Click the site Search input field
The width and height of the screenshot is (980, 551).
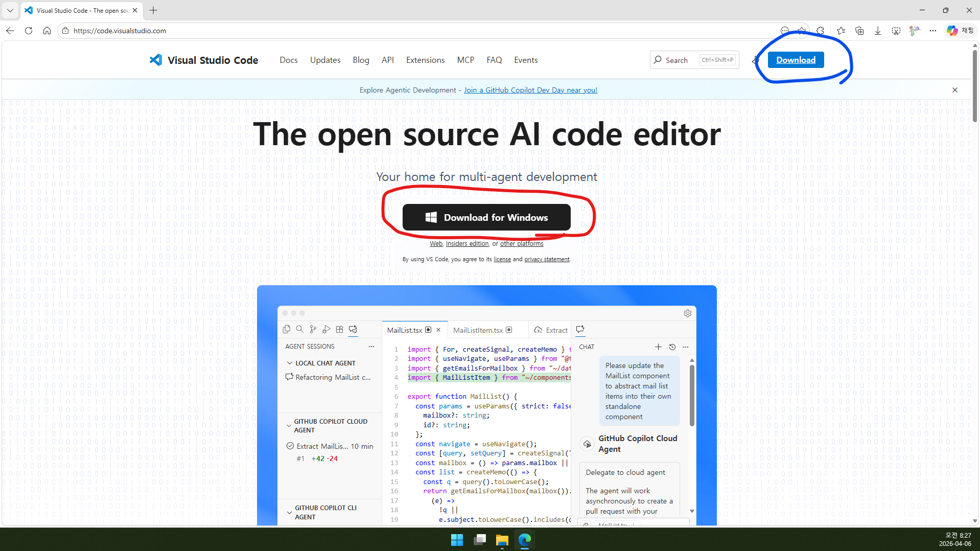pos(694,60)
